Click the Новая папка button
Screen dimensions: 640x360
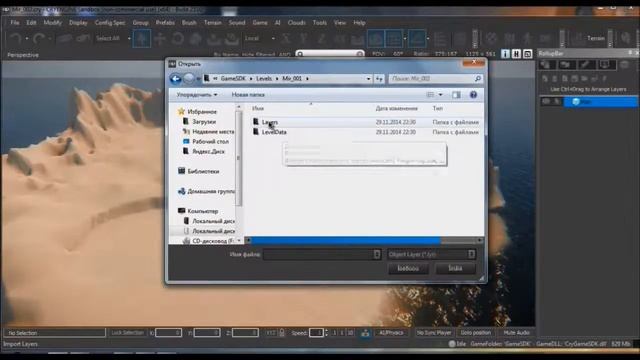(248, 95)
